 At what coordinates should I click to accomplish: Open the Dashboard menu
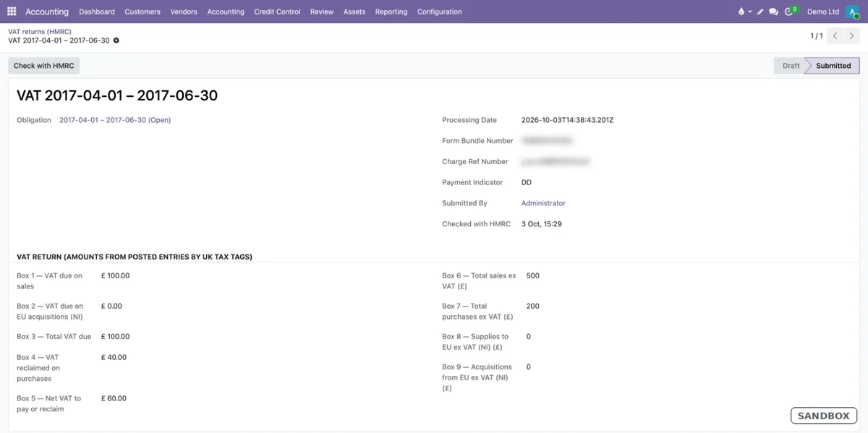[97, 12]
